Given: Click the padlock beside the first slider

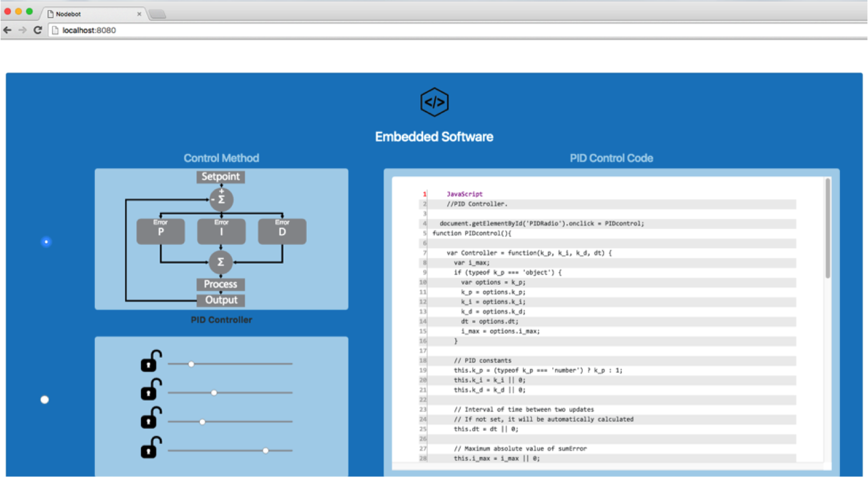Looking at the screenshot, I should 150,361.
